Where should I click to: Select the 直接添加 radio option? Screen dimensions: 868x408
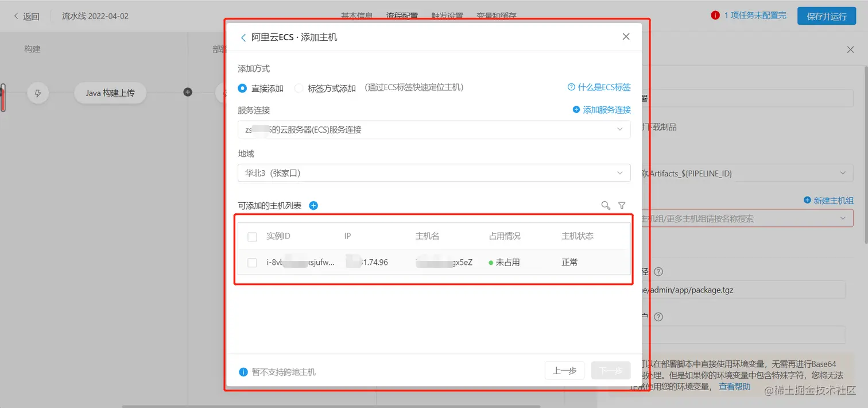(242, 88)
